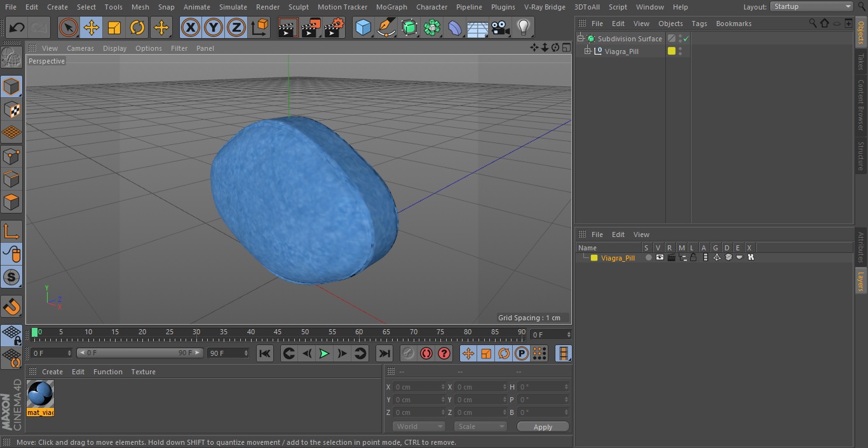Click yellow color swatch of Viagra_Pill layer
This screenshot has height=448, width=868.
tap(594, 258)
